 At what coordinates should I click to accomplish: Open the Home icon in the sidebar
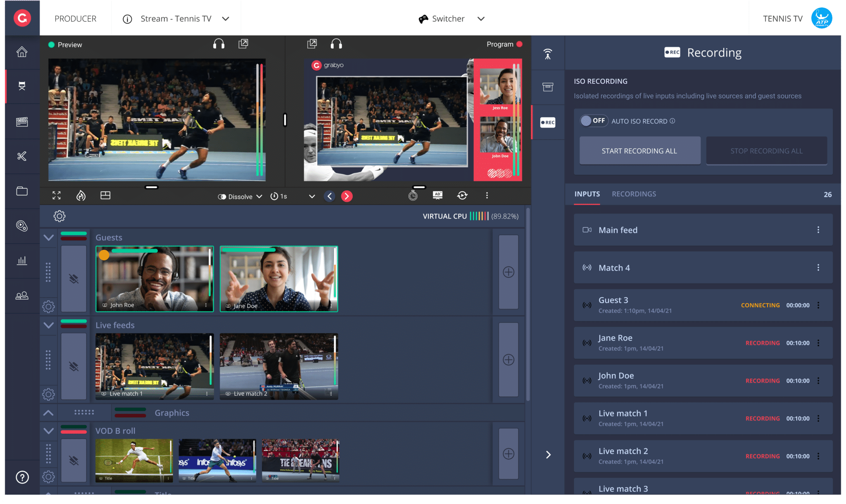(x=22, y=52)
